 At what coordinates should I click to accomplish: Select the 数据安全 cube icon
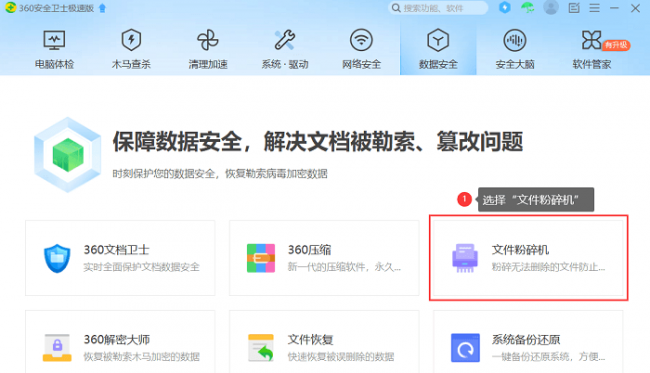pos(438,40)
